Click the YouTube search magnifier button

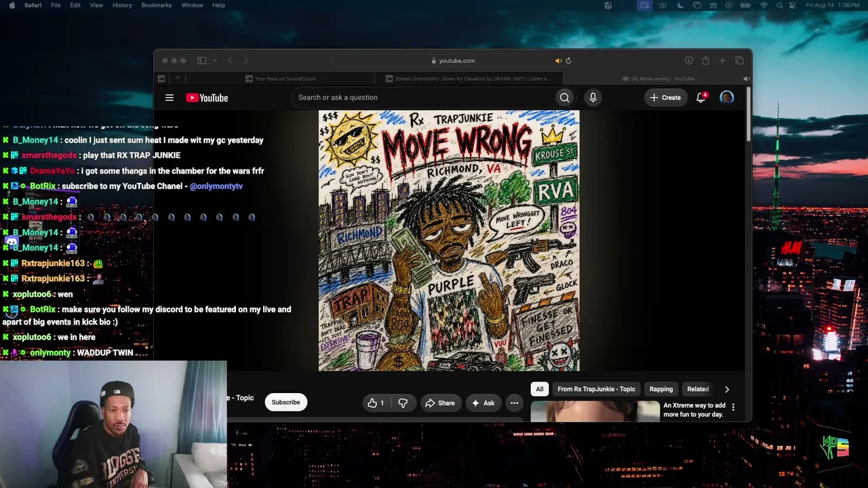coord(564,98)
